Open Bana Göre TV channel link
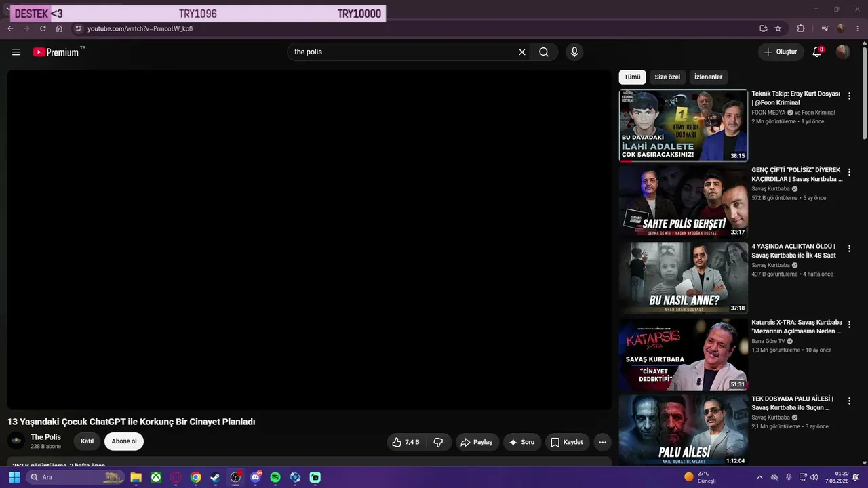Image resolution: width=868 pixels, height=488 pixels. click(768, 342)
